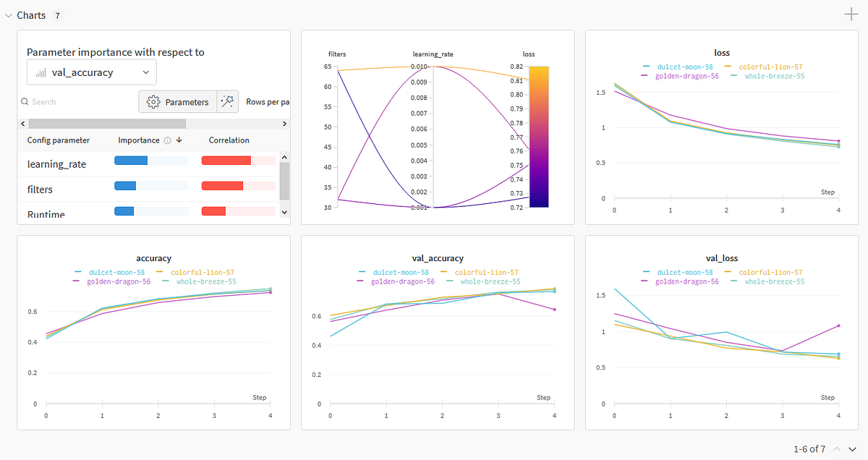Screen dimensions: 868x460
Task: Click the down chevron next to 1-6 of 7
Action: (x=851, y=448)
